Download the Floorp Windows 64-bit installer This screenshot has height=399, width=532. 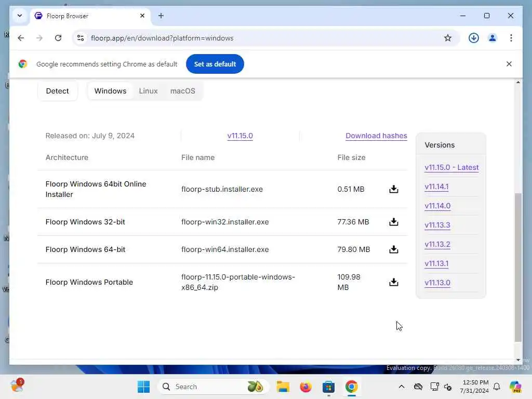tap(394, 249)
